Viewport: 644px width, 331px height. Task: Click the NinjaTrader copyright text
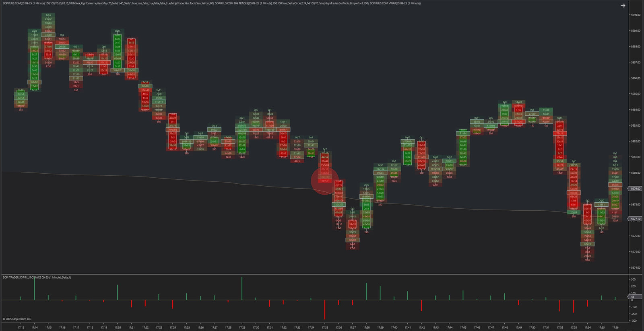[x=17, y=319]
